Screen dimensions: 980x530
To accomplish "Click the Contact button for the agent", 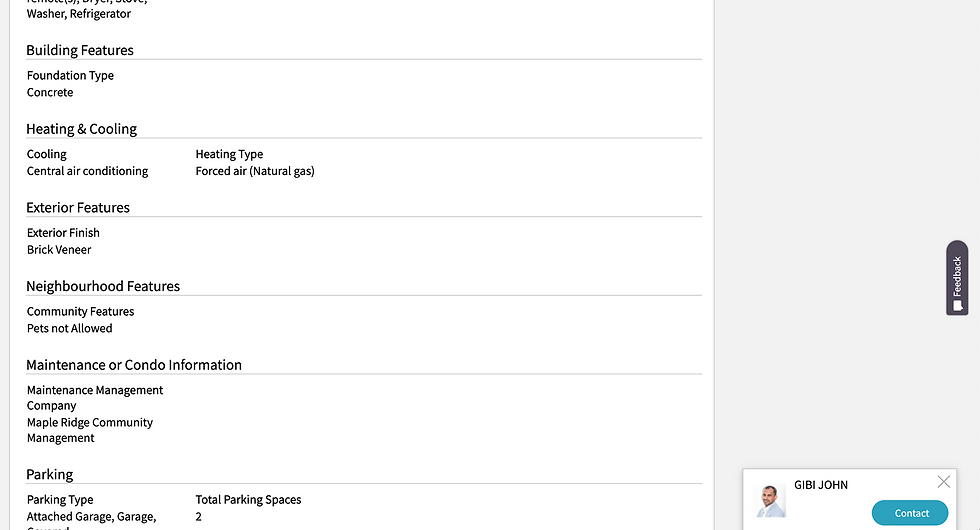I will [x=910, y=513].
